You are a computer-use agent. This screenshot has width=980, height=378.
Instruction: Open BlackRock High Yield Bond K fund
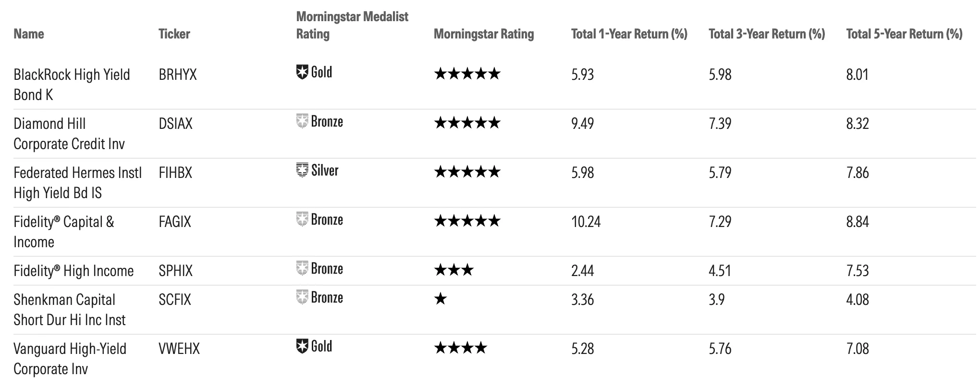[x=72, y=85]
